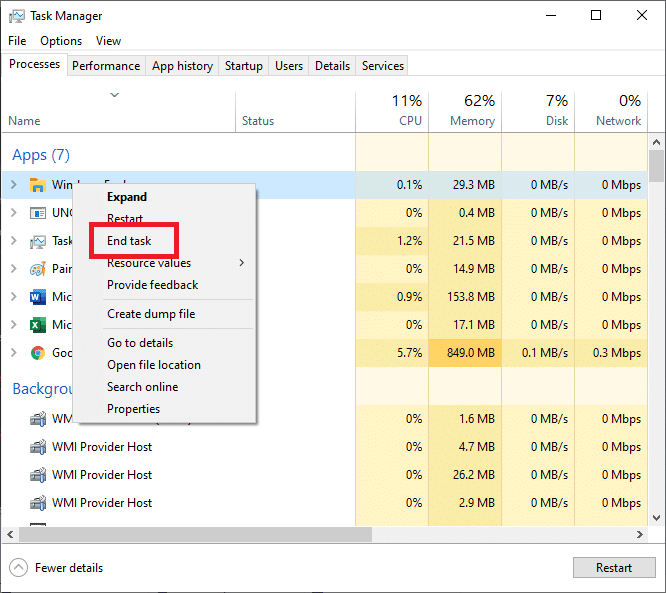
Task: Open the Options menu
Action: (61, 41)
